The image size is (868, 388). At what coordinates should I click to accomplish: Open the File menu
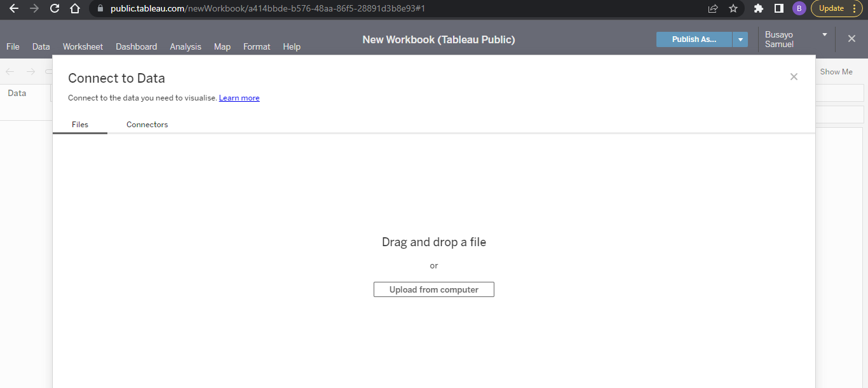[13, 46]
